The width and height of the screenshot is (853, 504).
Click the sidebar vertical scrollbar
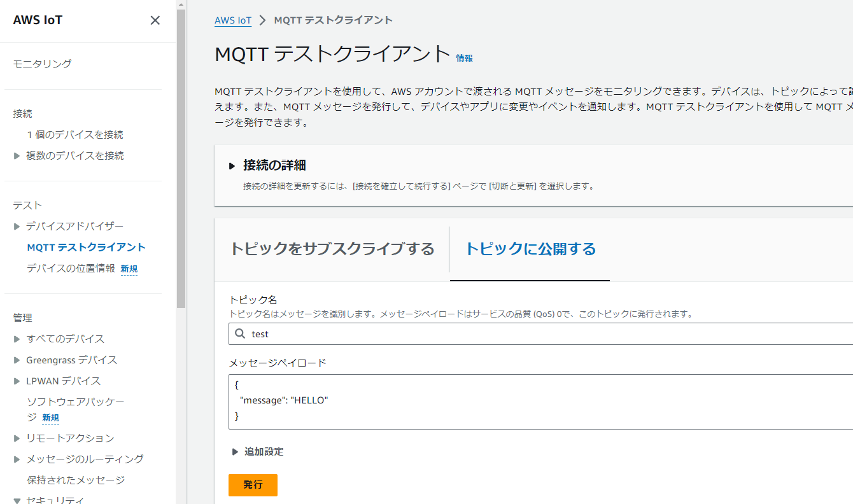(181, 159)
